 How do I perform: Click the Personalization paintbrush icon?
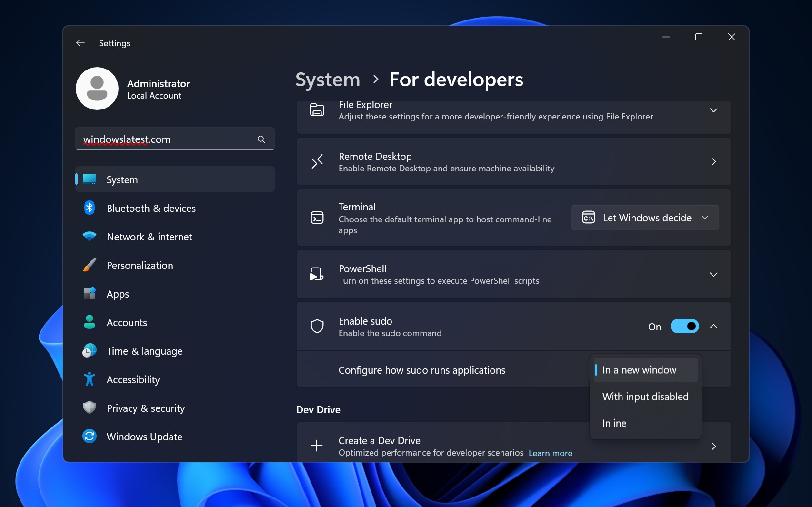pos(90,265)
